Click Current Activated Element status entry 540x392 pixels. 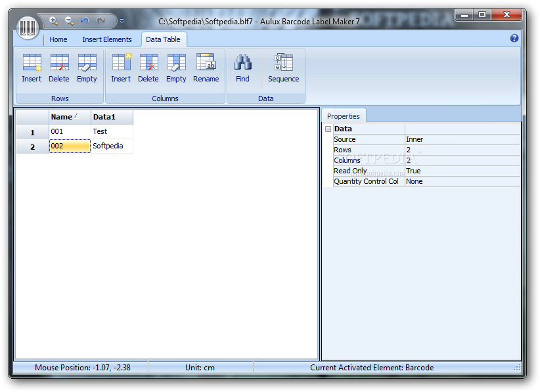coord(372,368)
